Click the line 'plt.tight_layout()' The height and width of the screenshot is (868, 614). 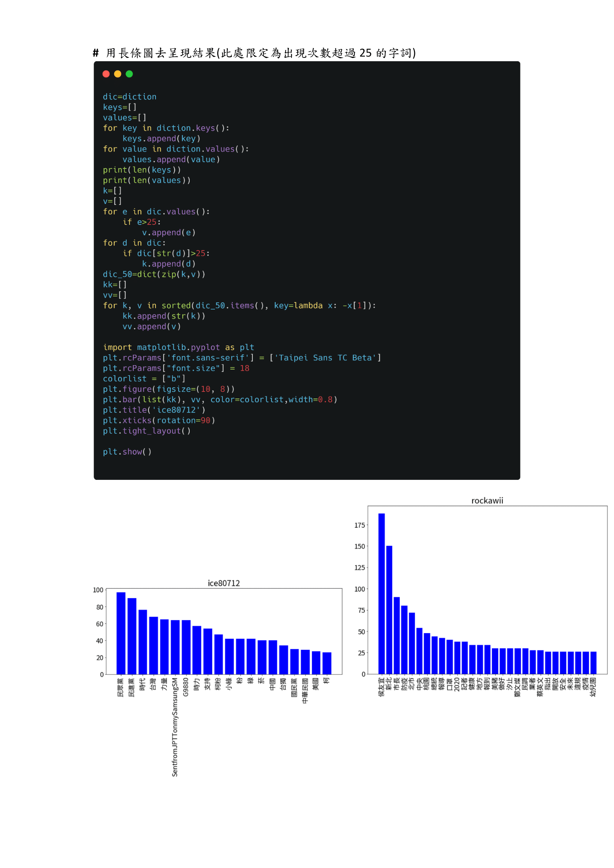click(147, 431)
